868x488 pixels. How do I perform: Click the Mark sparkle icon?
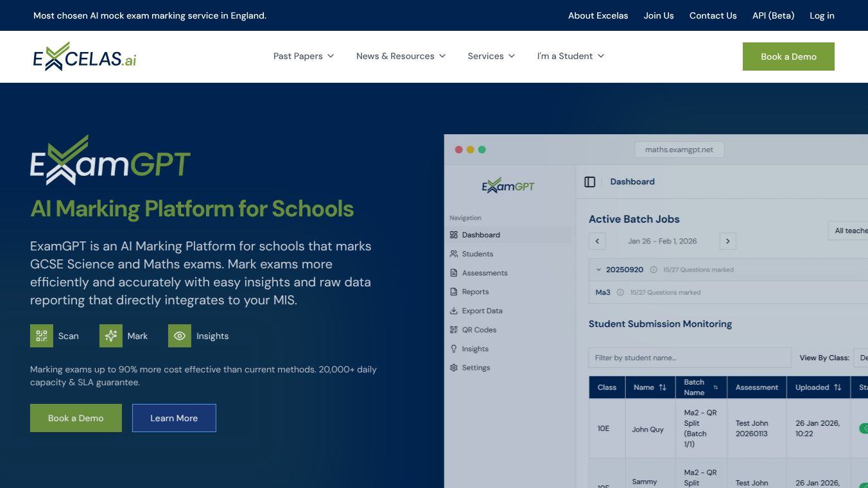[x=111, y=336]
